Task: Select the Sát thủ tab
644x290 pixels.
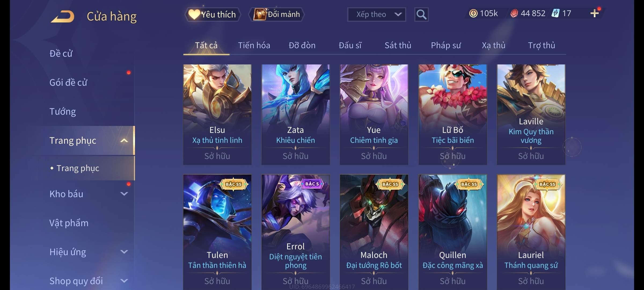Action: coord(398,45)
